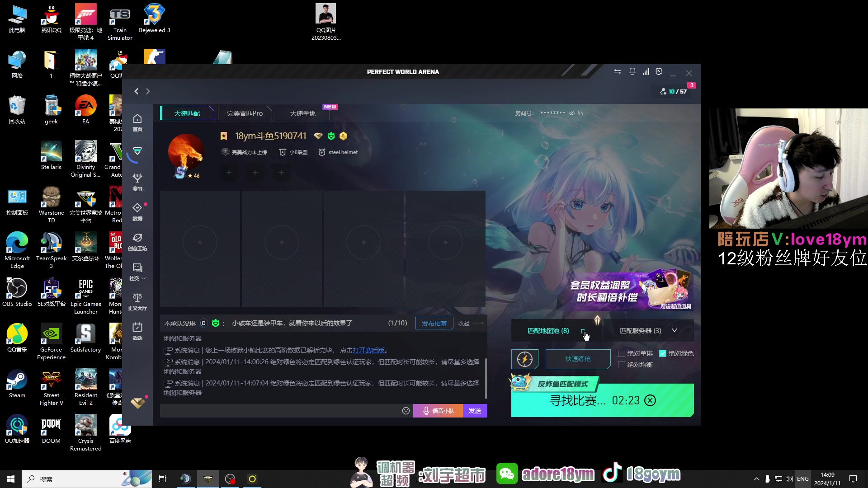
Task: Reveal the hidden room number with eye icon
Action: [572, 113]
